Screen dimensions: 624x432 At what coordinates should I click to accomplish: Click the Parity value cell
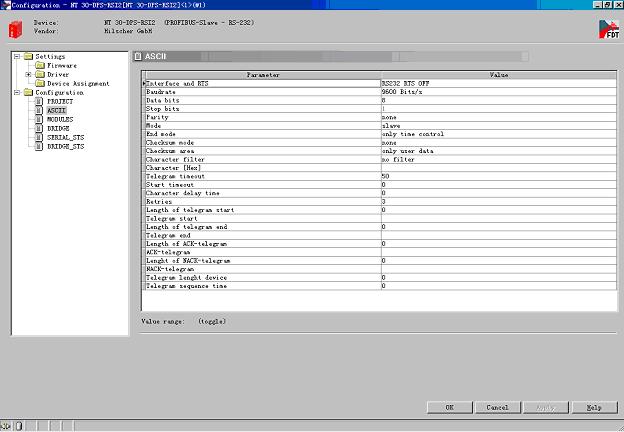point(499,117)
